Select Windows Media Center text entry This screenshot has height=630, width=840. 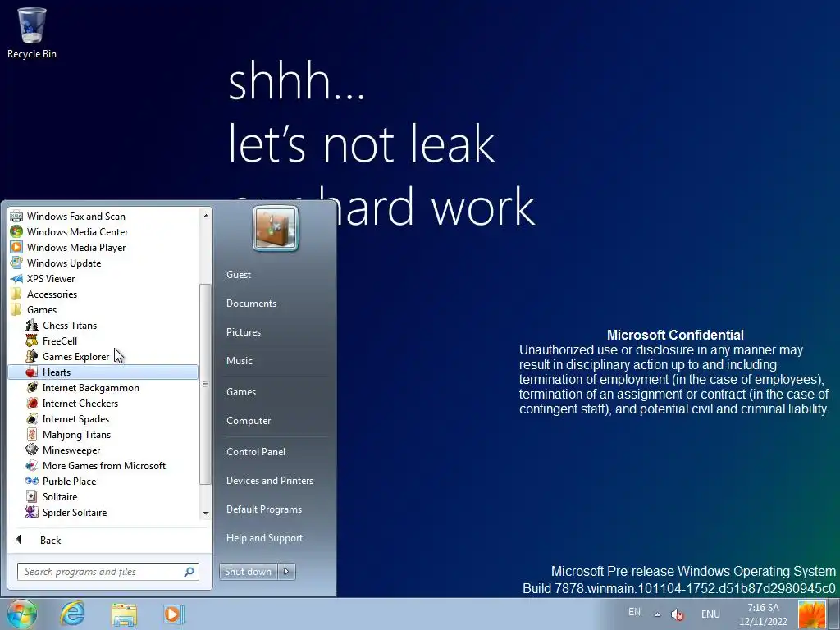78,232
